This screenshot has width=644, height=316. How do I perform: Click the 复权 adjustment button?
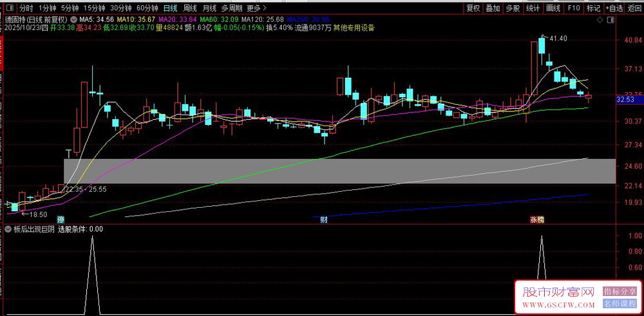coord(473,8)
